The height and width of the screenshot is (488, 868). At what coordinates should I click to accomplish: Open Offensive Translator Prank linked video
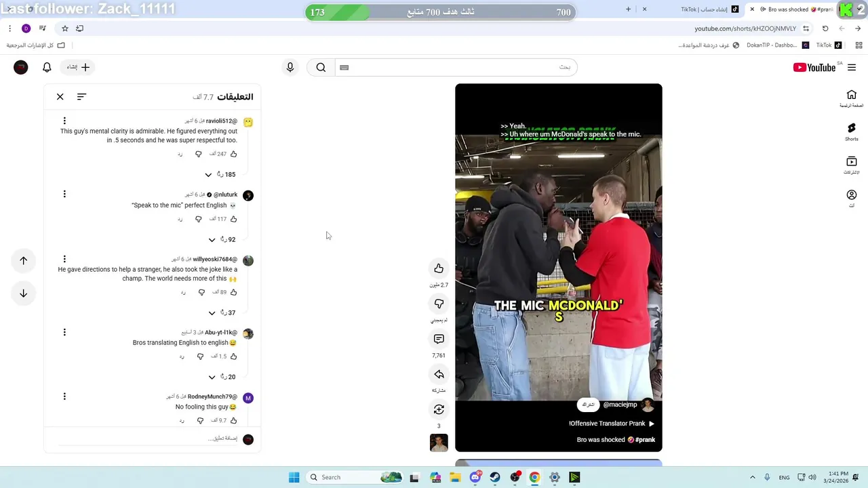(612, 424)
